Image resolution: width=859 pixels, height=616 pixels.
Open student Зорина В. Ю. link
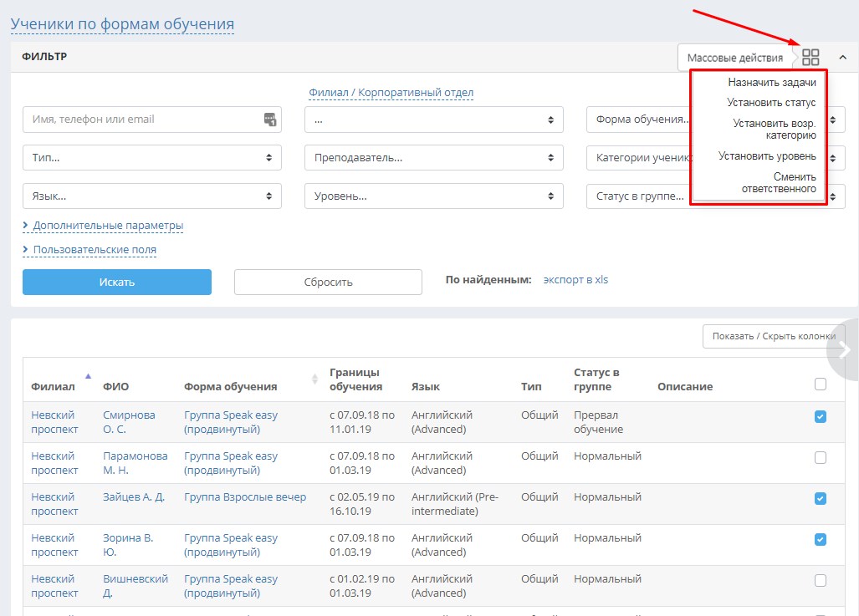pyautogui.click(x=128, y=545)
